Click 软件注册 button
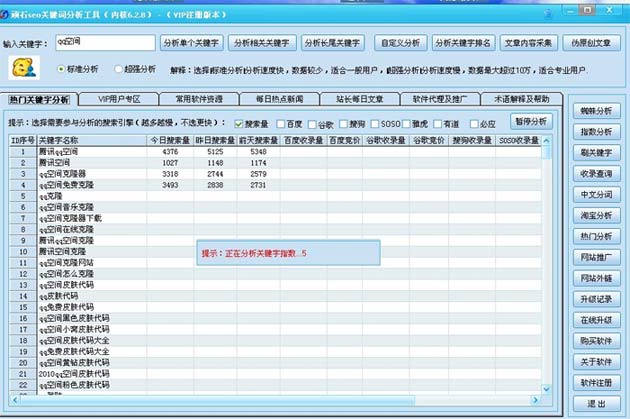 pyautogui.click(x=596, y=382)
